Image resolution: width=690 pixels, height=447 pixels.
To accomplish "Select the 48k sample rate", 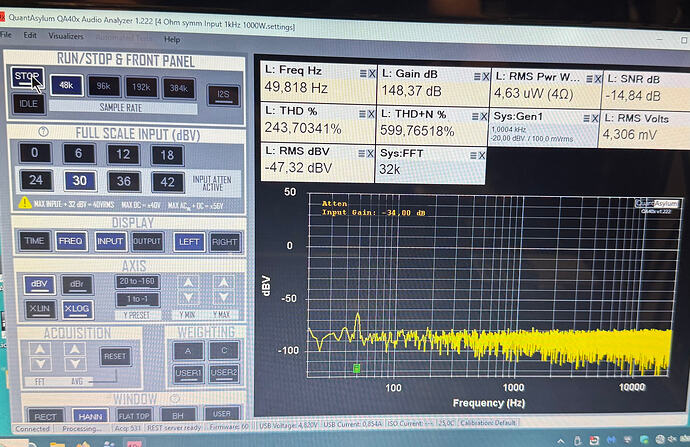I will pos(66,85).
